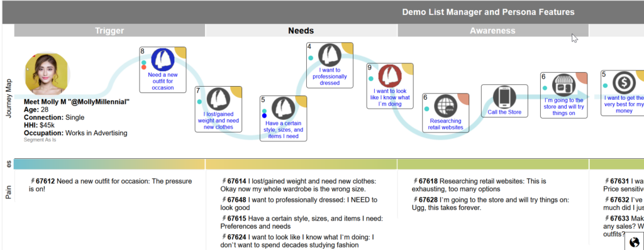Click the 'Age: 28' persona detail

tap(36, 109)
